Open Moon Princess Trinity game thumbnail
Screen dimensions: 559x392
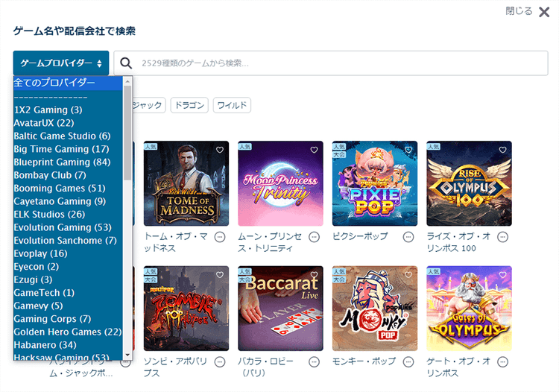[x=280, y=183]
